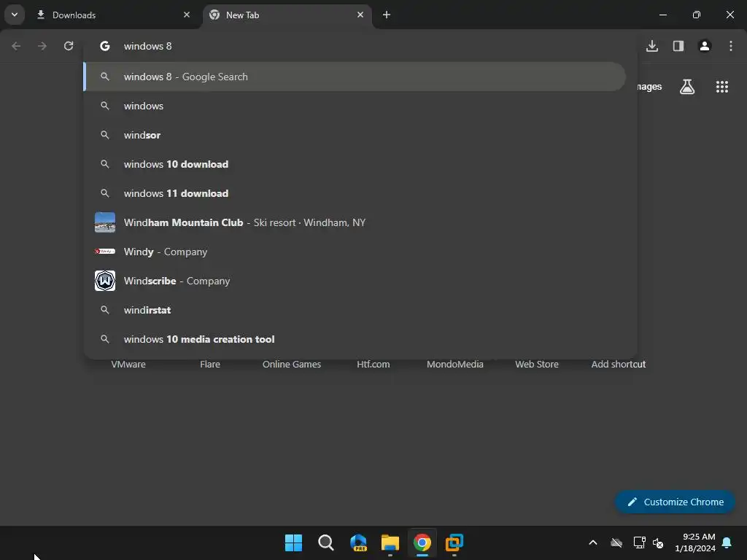Open the network status tray icon

639,542
